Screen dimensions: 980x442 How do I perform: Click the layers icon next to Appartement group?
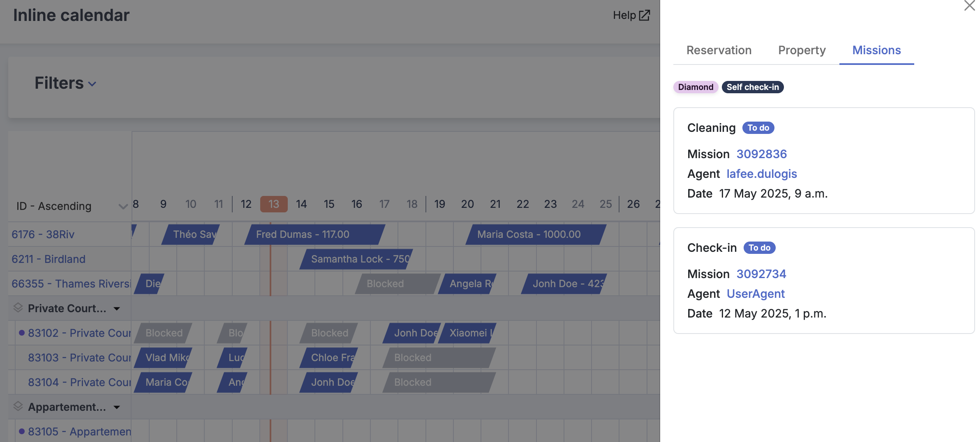pos(18,406)
